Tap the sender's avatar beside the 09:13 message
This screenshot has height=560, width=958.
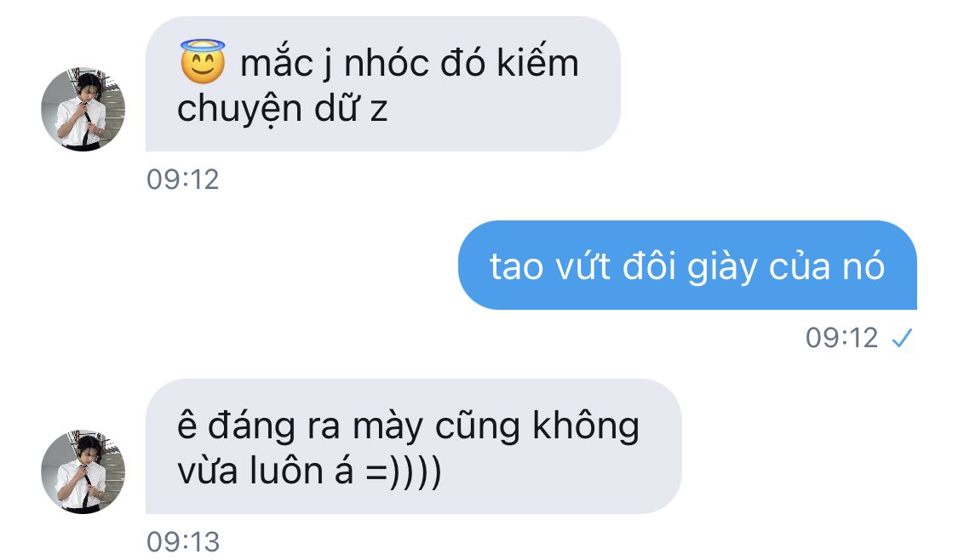[83, 471]
